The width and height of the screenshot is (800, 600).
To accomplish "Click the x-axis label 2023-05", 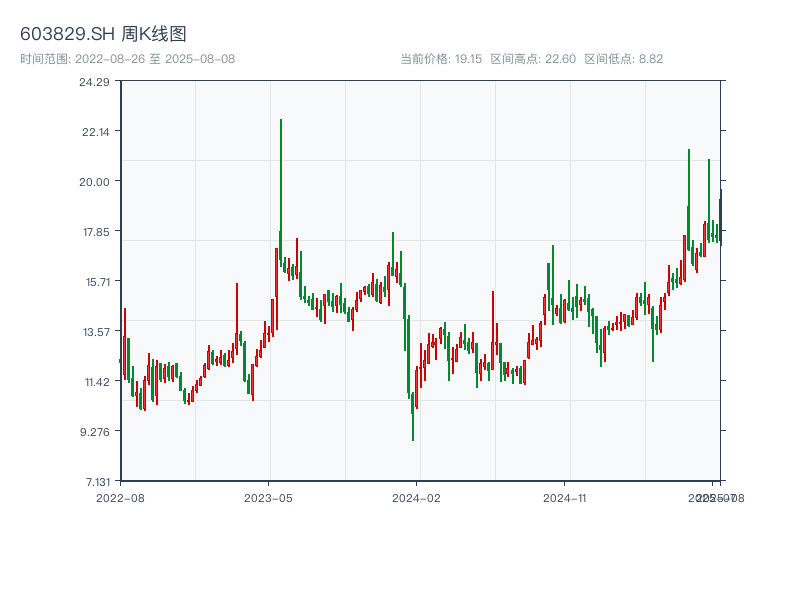I will click(268, 498).
